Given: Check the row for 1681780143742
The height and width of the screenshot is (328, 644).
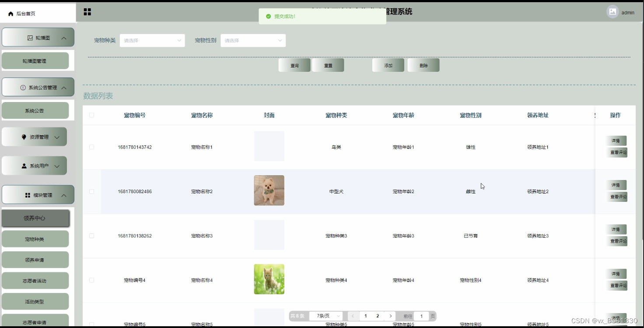Looking at the screenshot, I should coord(91,147).
